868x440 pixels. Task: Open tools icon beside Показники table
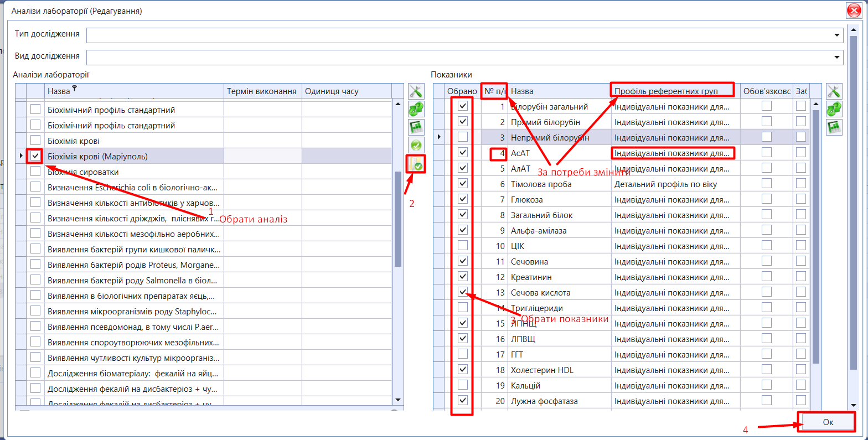834,91
